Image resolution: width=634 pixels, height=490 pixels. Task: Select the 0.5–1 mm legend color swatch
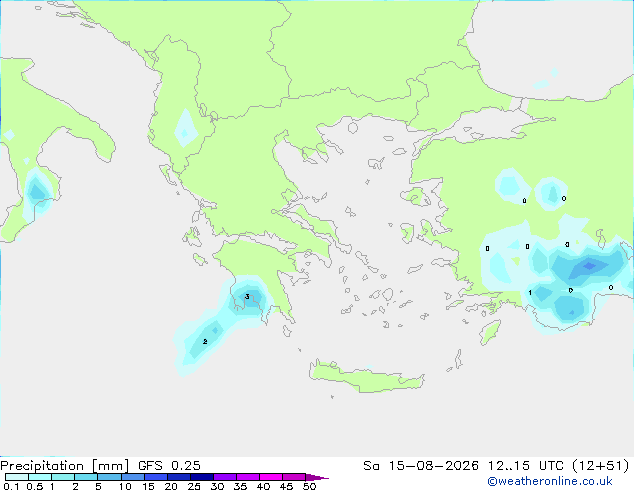coord(40,477)
